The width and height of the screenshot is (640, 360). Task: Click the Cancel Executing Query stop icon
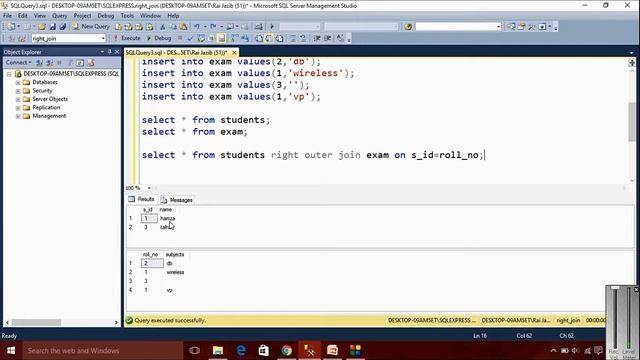180,38
